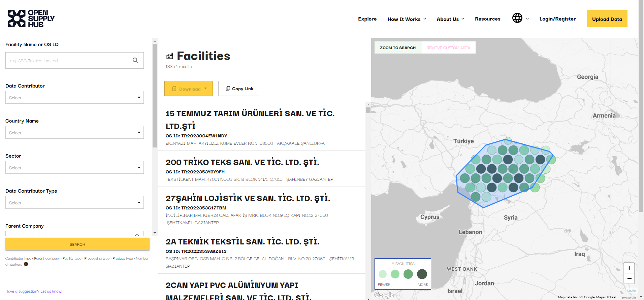Viewport: 644px width, 300px height.
Task: Zoom in the map with plus button
Action: click(629, 268)
